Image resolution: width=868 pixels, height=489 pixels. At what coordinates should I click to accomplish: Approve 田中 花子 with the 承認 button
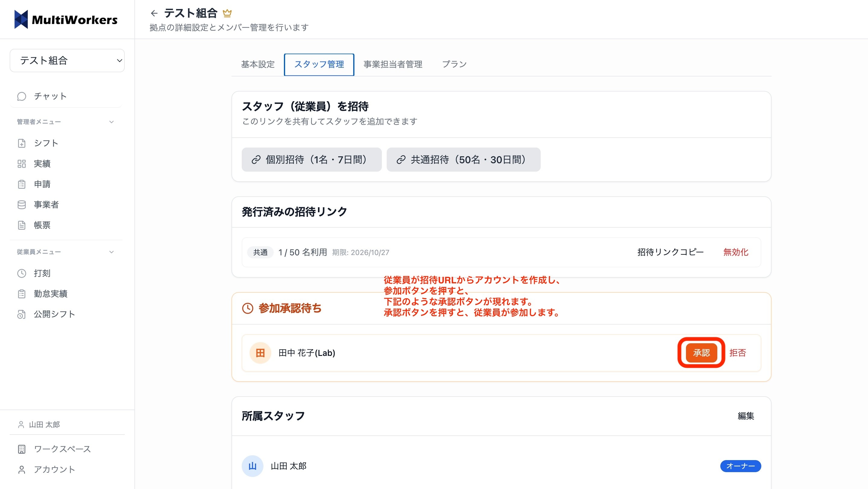point(701,353)
